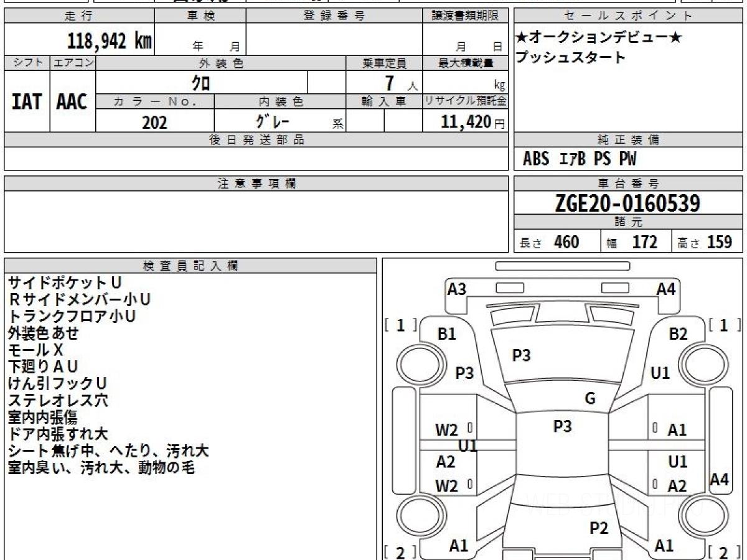Select the A3 mark on car diagram

(457, 289)
